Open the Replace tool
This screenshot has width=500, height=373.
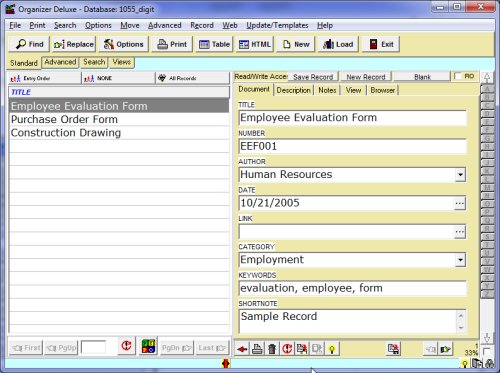(x=74, y=44)
